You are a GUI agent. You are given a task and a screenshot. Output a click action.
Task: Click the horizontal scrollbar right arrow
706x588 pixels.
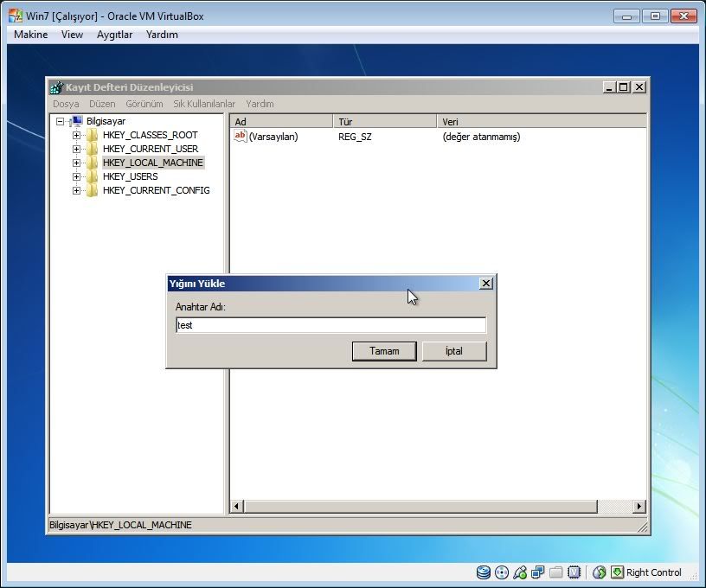(639, 507)
